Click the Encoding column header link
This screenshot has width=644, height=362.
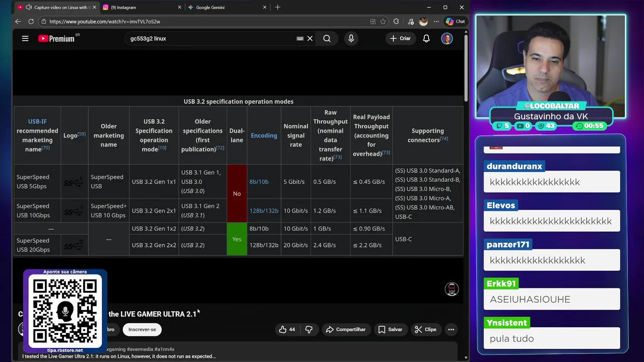pyautogui.click(x=264, y=135)
